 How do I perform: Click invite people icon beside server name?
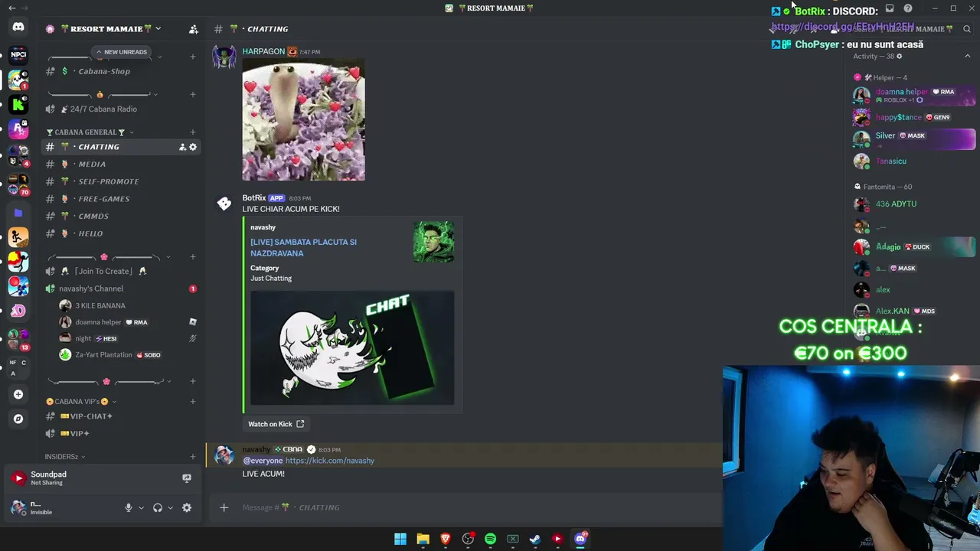194,29
